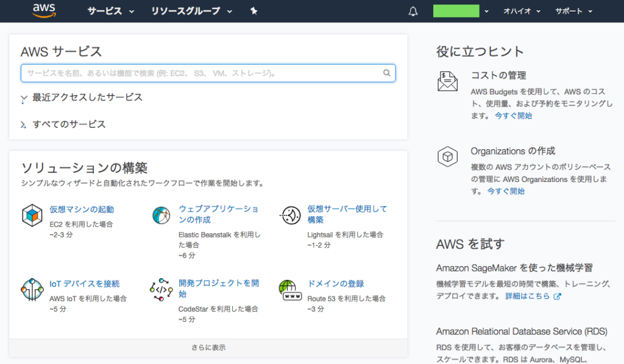Click the cost management envelope icon
This screenshot has height=364, width=624.
tap(447, 82)
